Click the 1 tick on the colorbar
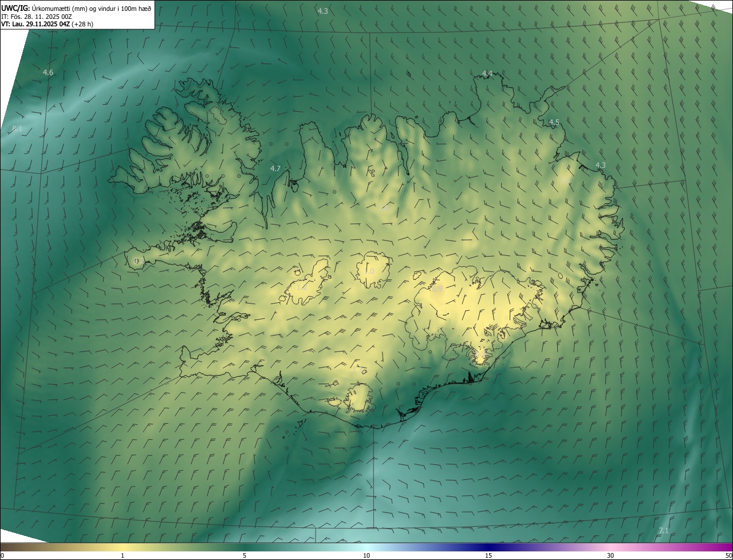 [123, 555]
